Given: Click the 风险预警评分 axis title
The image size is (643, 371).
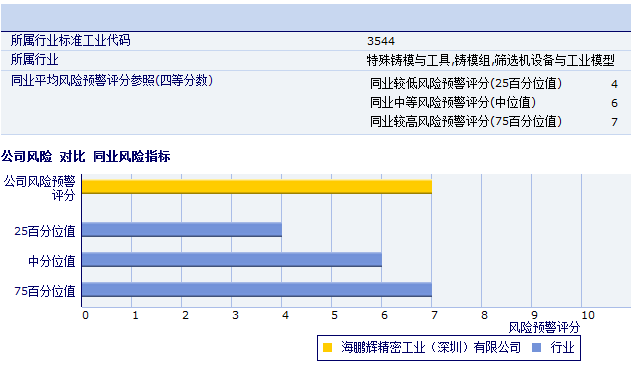Looking at the screenshot, I should [544, 328].
